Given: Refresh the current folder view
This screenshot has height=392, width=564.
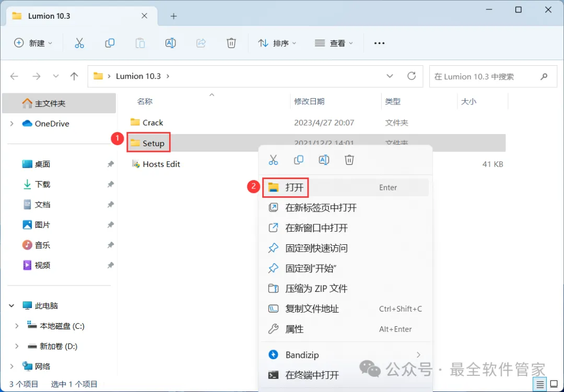Looking at the screenshot, I should click(412, 76).
